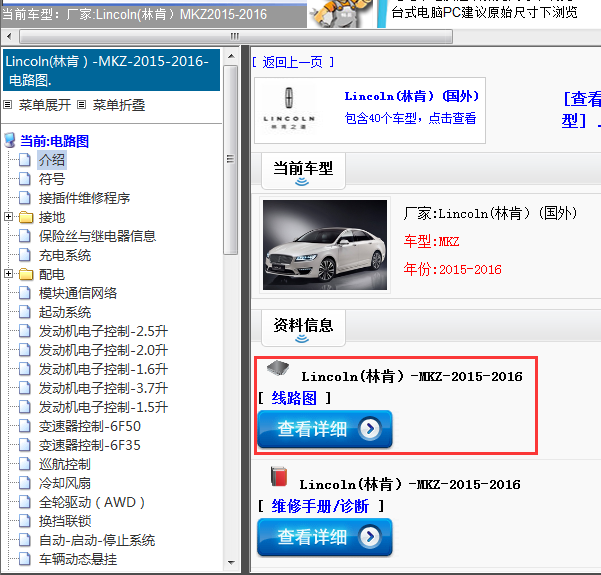Click the page icon beside 冷却风扇

pos(25,483)
